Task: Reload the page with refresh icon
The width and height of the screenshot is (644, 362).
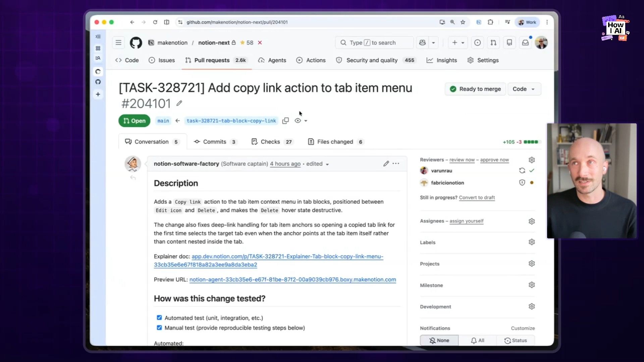Action: (155, 22)
